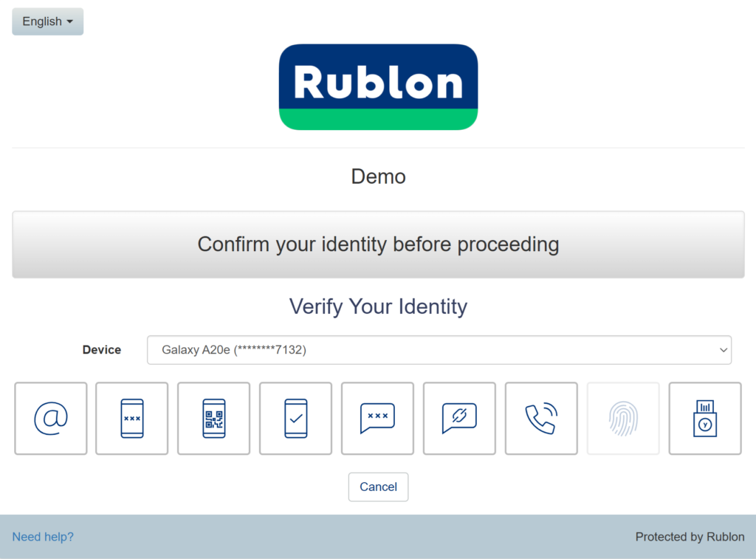Click the Protected by Rublon footer text
The width and height of the screenshot is (756, 559).
690,537
